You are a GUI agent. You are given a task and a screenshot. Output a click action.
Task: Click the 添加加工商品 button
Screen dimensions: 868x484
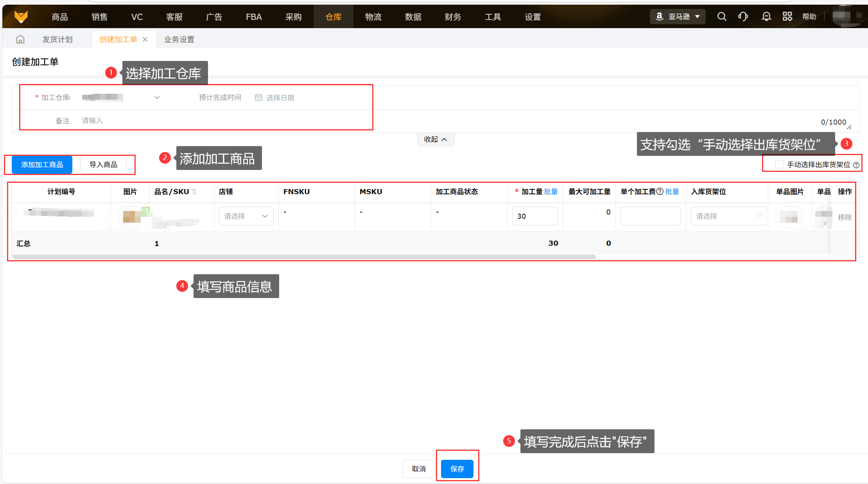click(x=42, y=165)
